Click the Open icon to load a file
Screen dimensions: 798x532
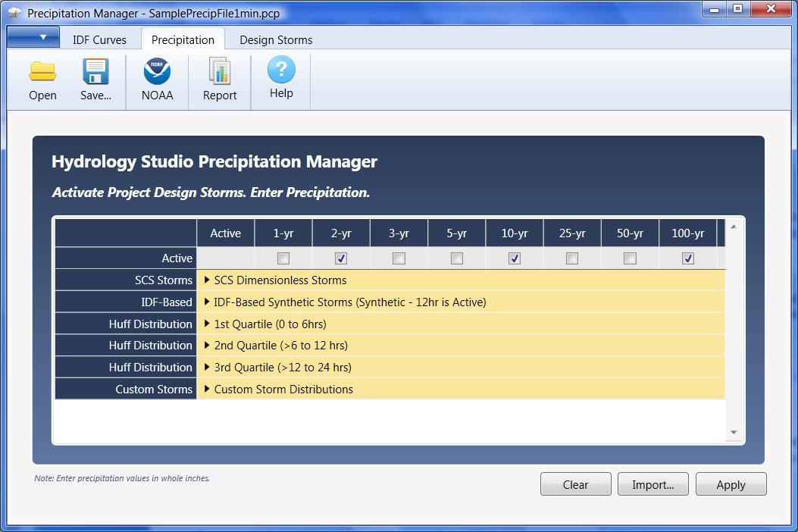coord(42,78)
